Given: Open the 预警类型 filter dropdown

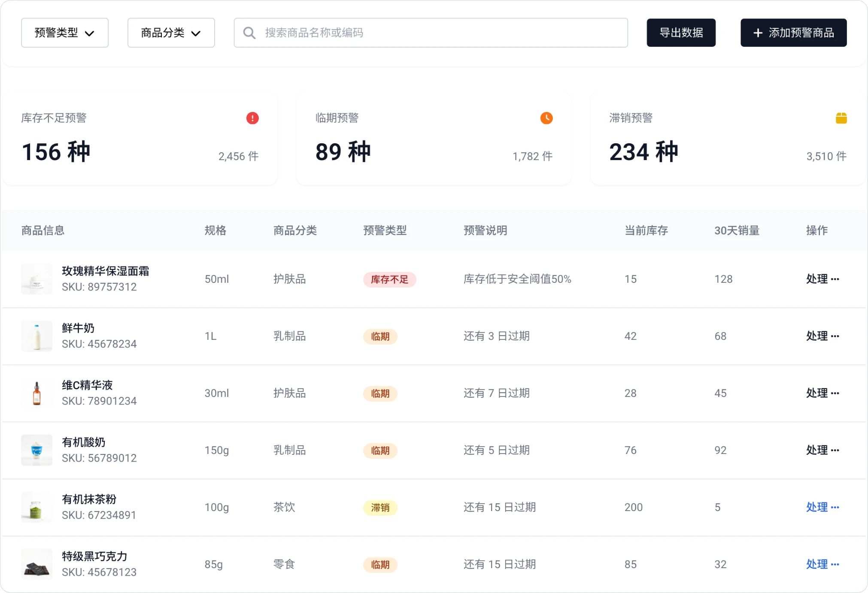Looking at the screenshot, I should pyautogui.click(x=64, y=33).
